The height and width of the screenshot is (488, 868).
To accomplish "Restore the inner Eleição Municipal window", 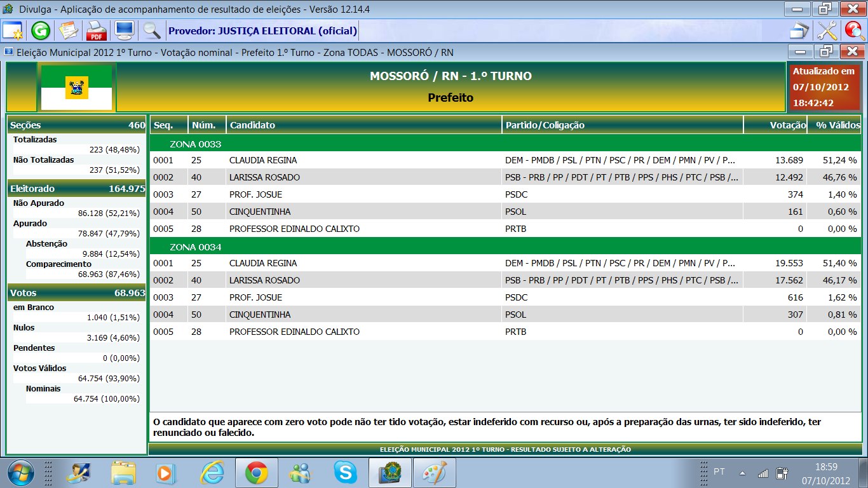I will 825,52.
